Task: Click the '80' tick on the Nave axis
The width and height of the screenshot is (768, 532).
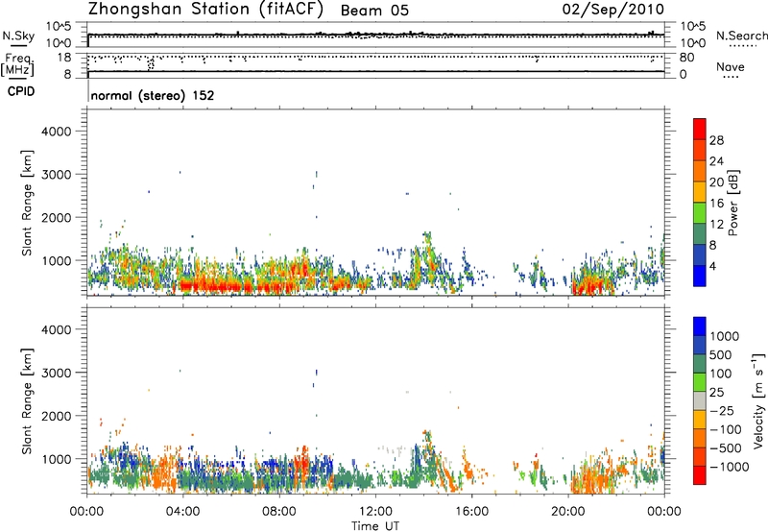Action: 686,58
